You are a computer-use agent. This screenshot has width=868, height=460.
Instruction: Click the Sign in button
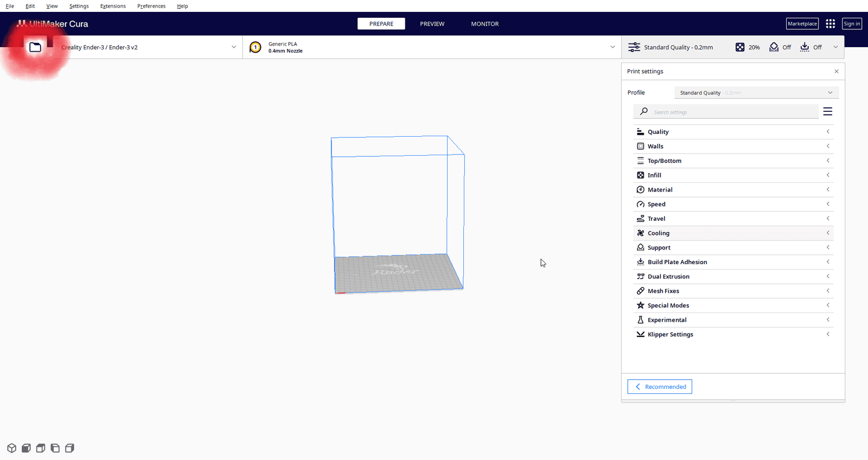(852, 24)
